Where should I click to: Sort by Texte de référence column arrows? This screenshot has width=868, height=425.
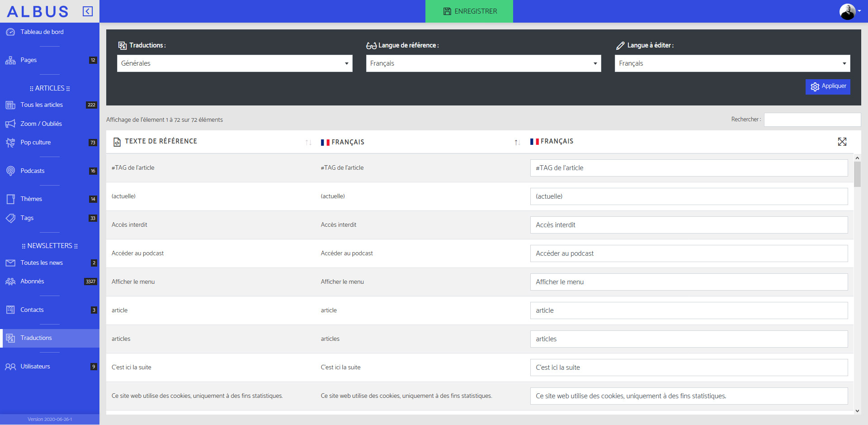tap(308, 143)
